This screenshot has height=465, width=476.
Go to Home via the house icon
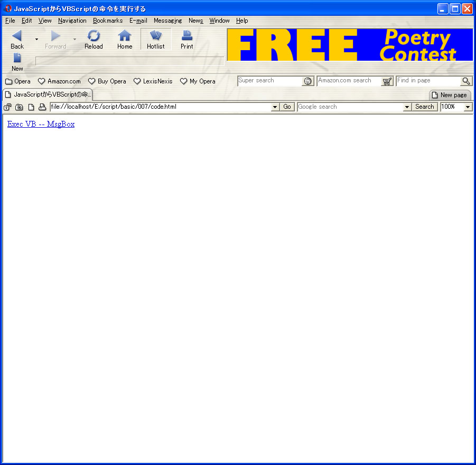coord(125,36)
